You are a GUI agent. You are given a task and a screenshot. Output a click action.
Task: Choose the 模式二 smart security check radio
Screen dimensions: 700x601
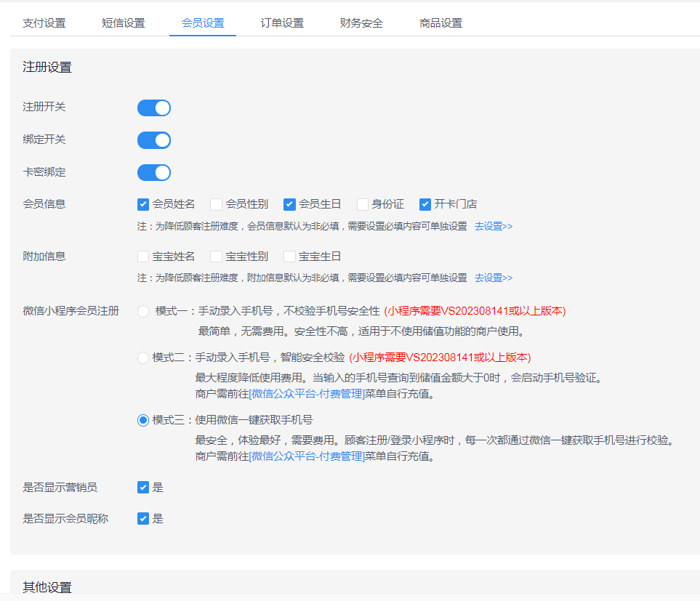[143, 358]
